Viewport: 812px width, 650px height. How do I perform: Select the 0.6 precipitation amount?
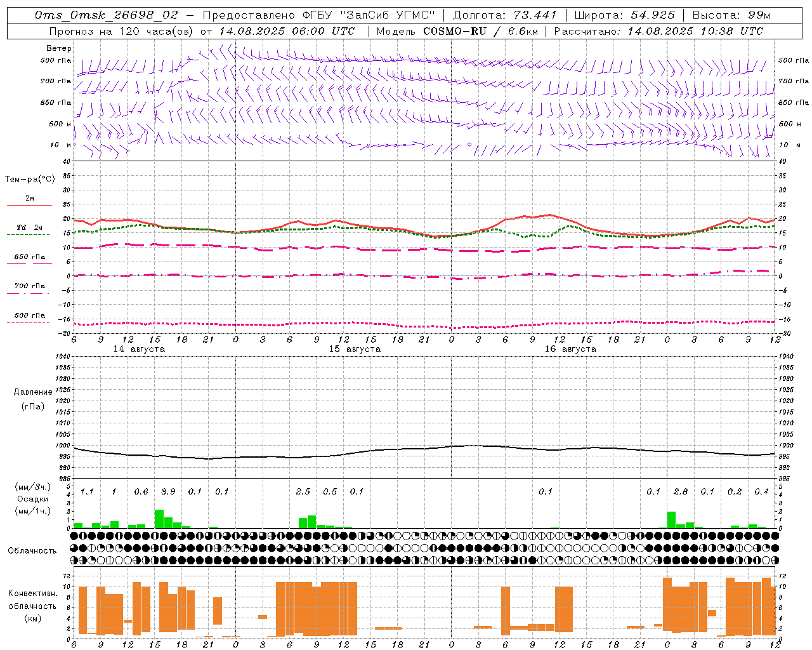click(x=141, y=491)
